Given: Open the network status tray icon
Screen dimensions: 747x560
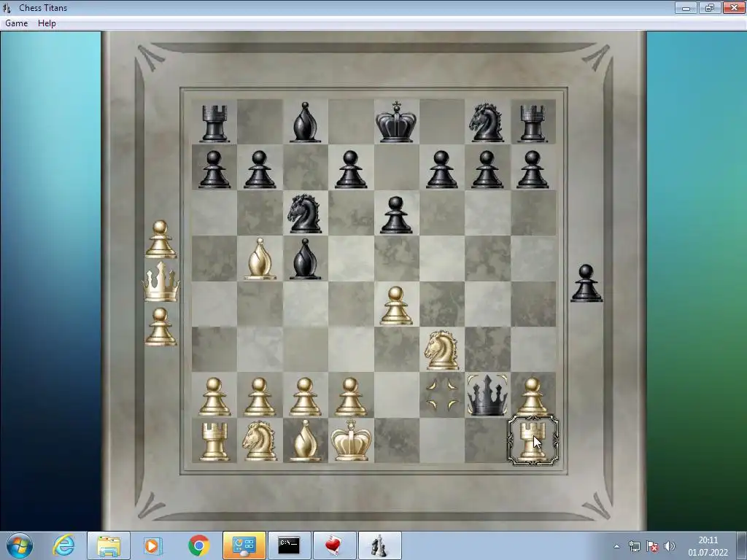Looking at the screenshot, I should click(x=634, y=546).
